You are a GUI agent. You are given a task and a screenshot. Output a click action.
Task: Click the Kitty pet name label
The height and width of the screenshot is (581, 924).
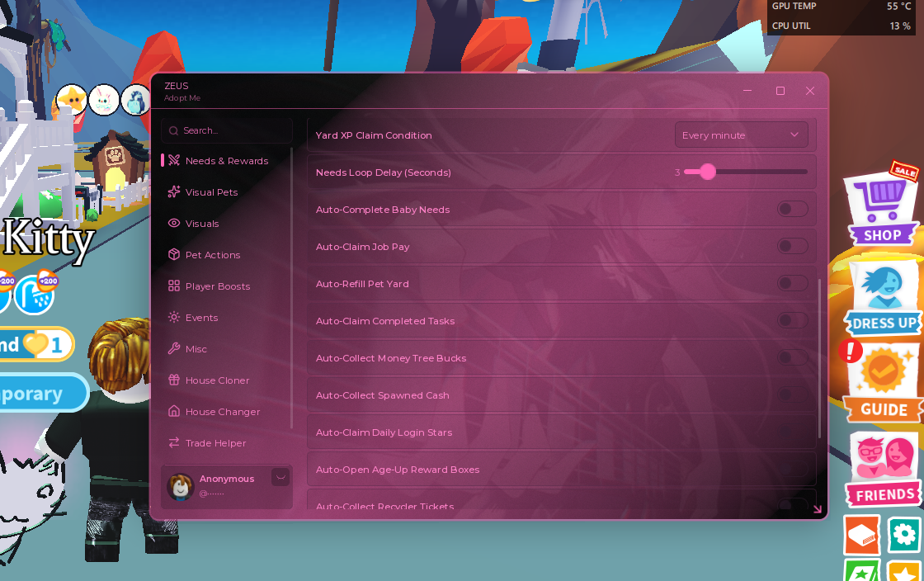coord(48,239)
